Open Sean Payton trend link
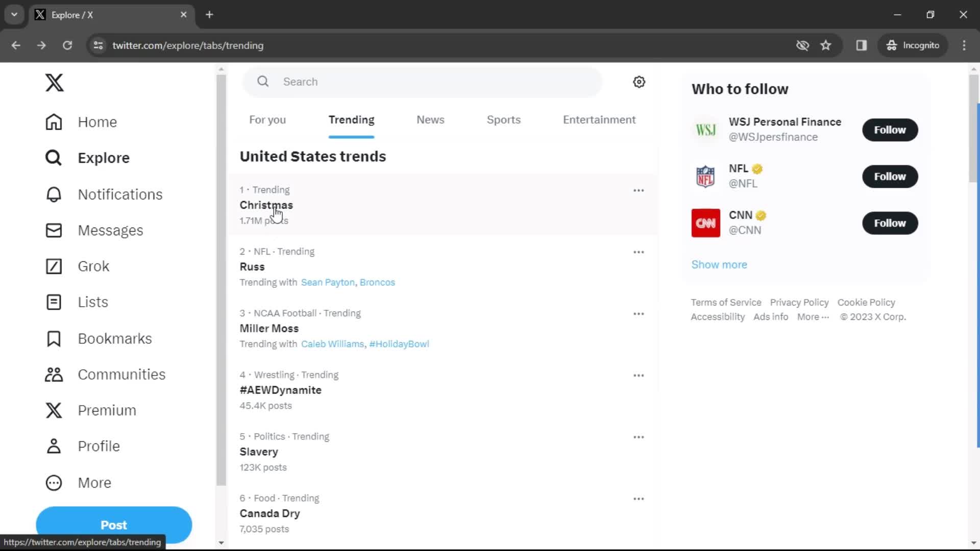Image resolution: width=980 pixels, height=551 pixels. point(328,283)
